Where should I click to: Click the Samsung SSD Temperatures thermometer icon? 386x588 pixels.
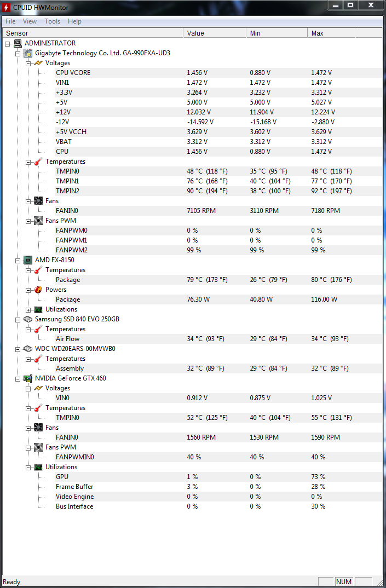click(x=38, y=329)
